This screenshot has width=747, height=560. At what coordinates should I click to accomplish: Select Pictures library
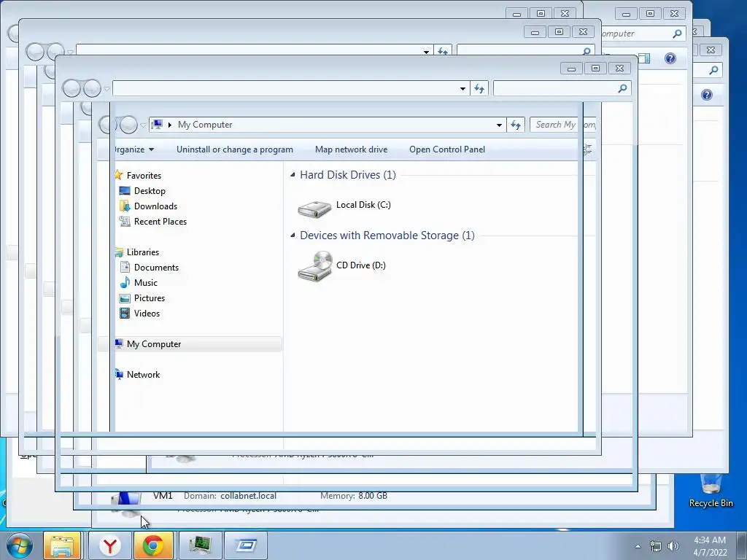(x=149, y=298)
